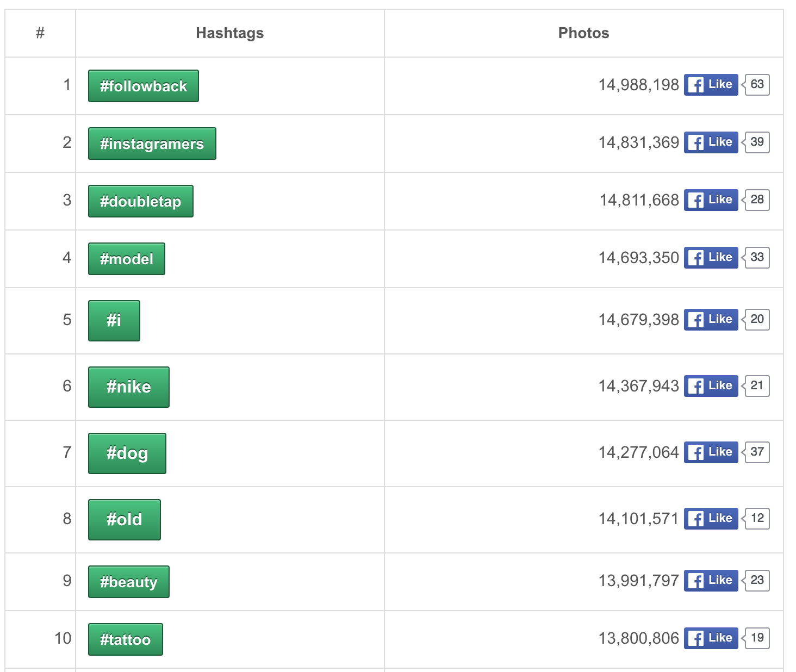Click the #i hashtag button
The height and width of the screenshot is (672, 796).
[114, 320]
